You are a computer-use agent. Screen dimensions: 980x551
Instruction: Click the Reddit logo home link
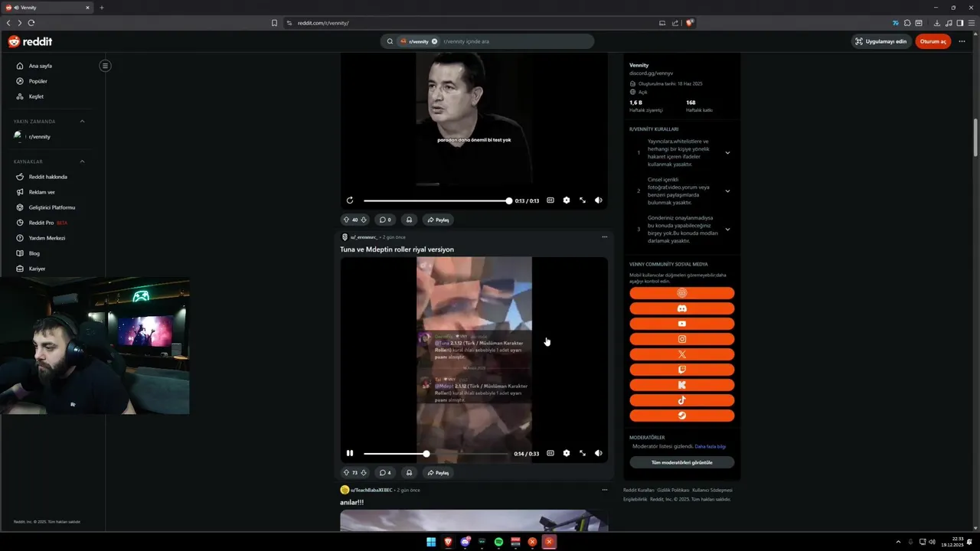[31, 41]
